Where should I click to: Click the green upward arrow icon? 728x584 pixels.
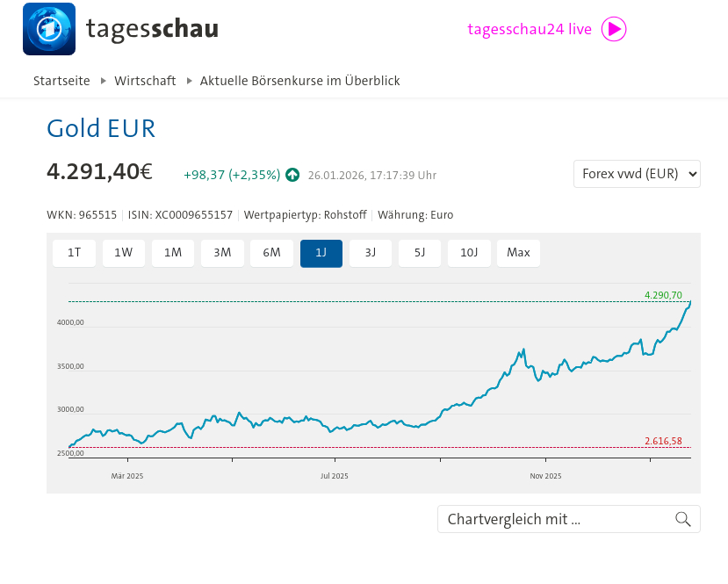point(292,175)
